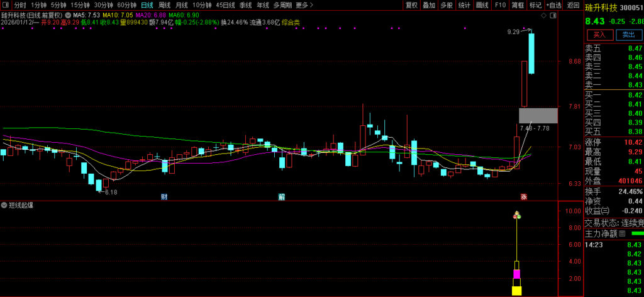Click the signal marker atop the indicator
The image size is (644, 297).
pyautogui.click(x=517, y=216)
